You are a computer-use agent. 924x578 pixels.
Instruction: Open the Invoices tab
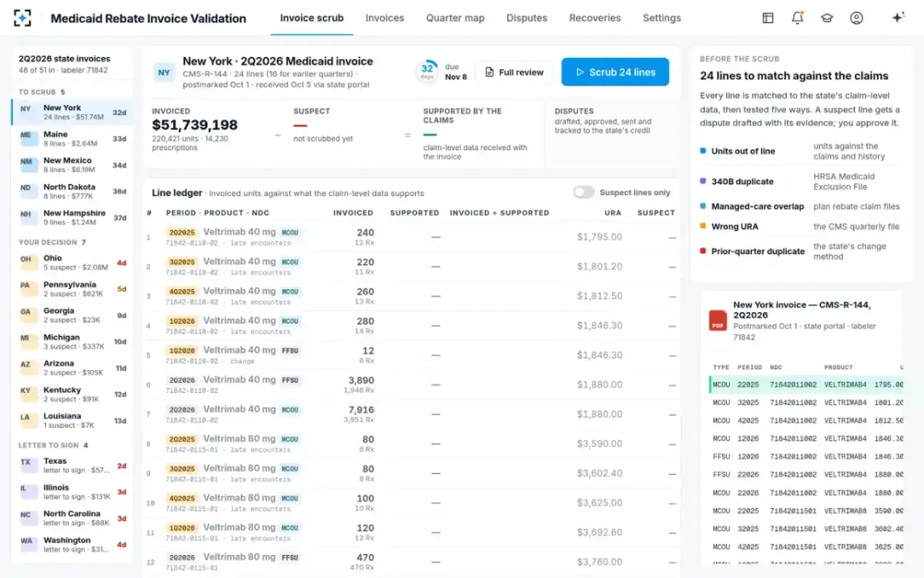point(385,18)
